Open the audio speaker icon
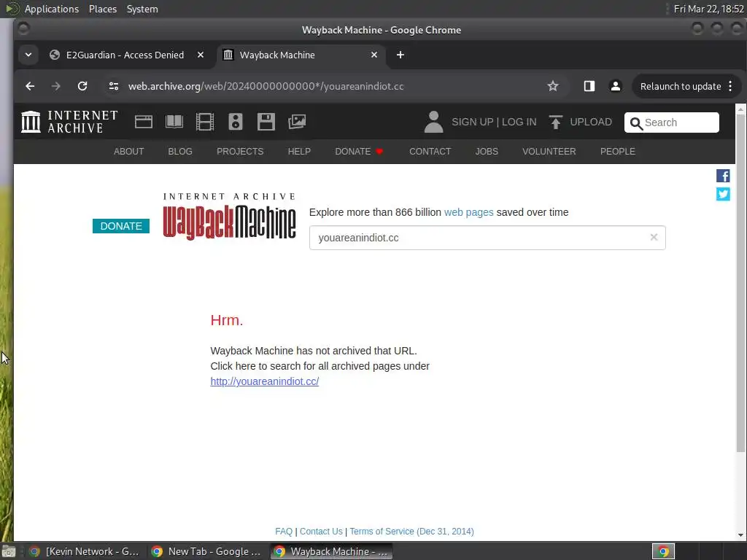 pos(236,122)
